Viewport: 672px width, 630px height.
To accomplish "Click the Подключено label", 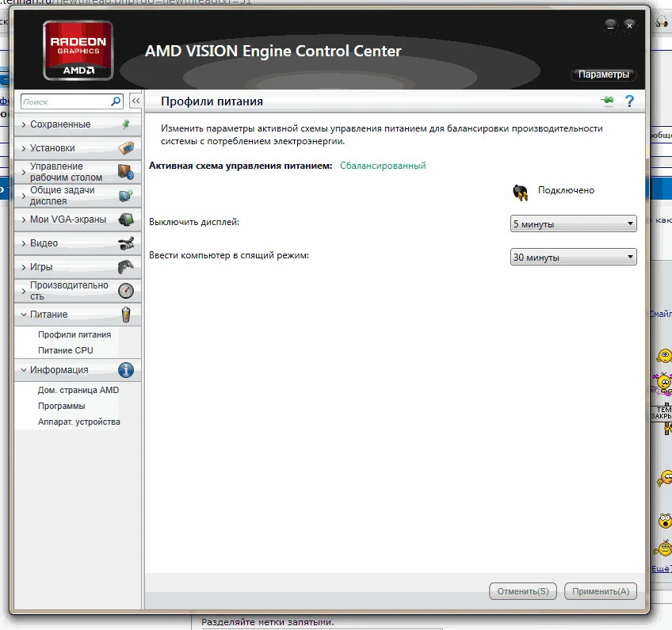I will [x=566, y=190].
